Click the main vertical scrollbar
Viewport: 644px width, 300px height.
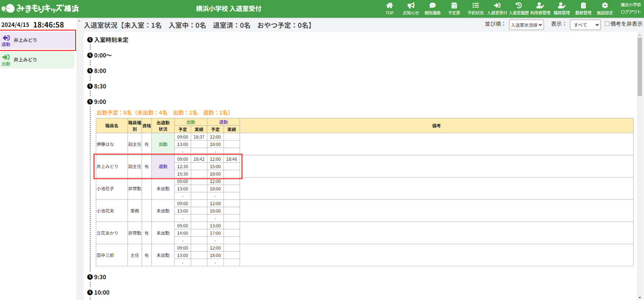[x=640, y=66]
